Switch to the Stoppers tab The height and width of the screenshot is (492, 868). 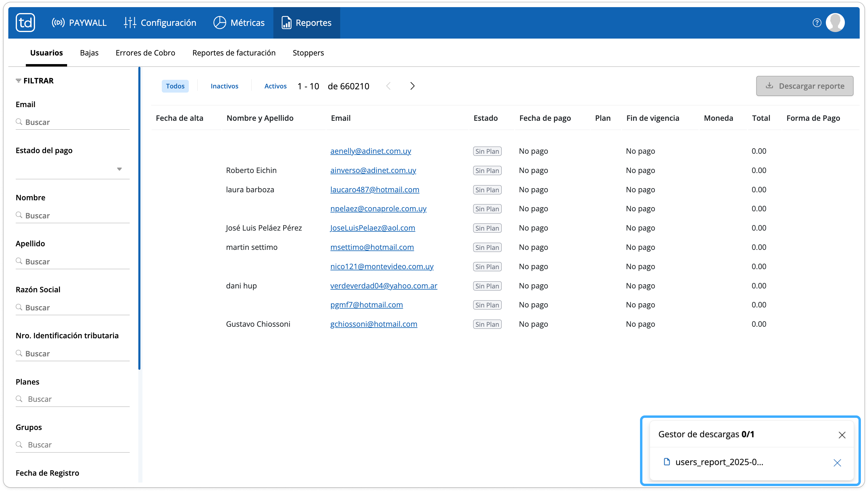(x=308, y=53)
